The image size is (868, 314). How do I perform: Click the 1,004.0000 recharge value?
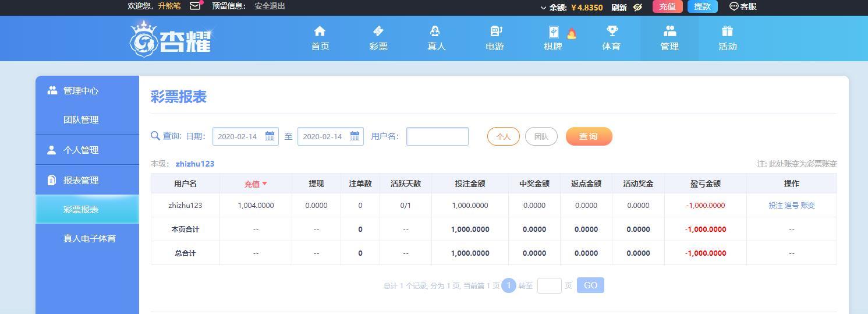pos(256,205)
